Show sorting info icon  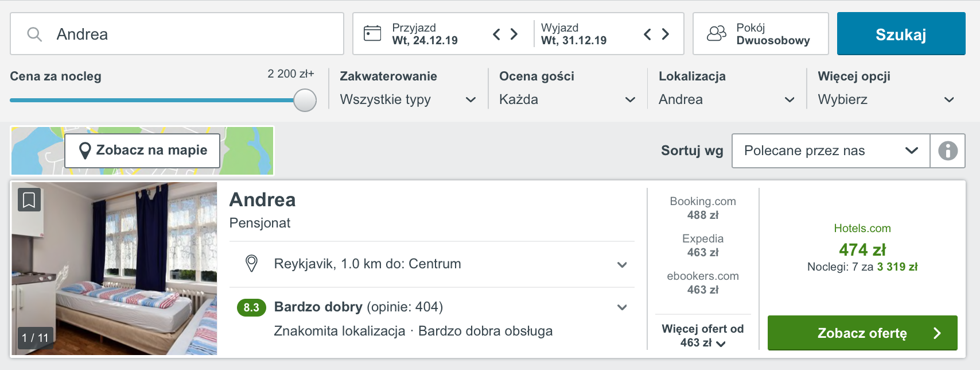(x=948, y=151)
